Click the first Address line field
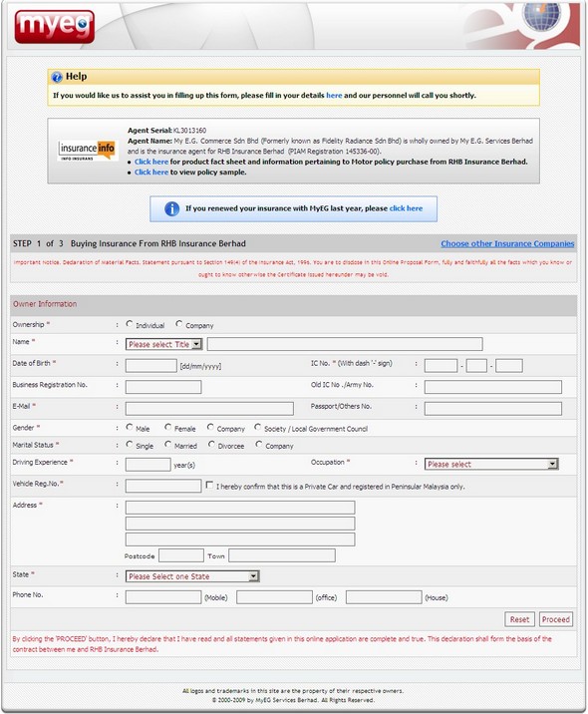This screenshot has width=588, height=714. [240, 508]
